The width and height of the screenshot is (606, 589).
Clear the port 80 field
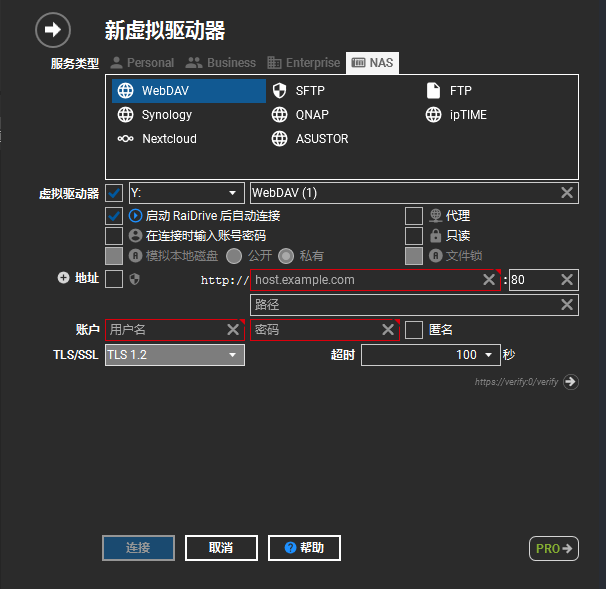click(x=567, y=279)
